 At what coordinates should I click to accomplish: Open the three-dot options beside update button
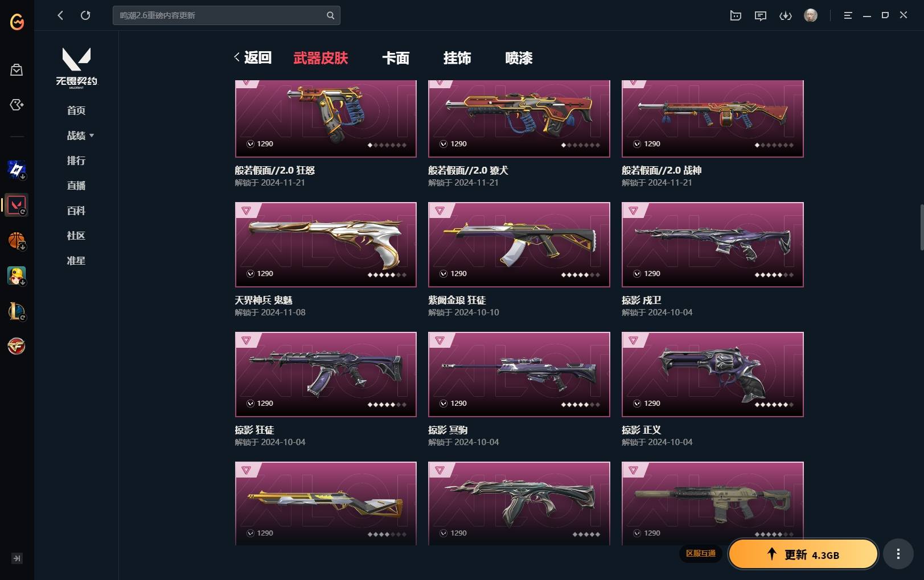coord(898,554)
